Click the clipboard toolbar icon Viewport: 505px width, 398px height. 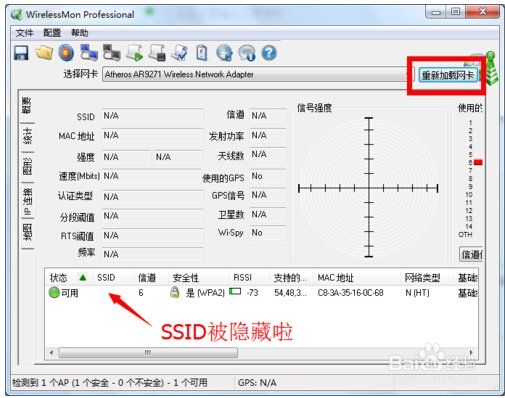202,53
